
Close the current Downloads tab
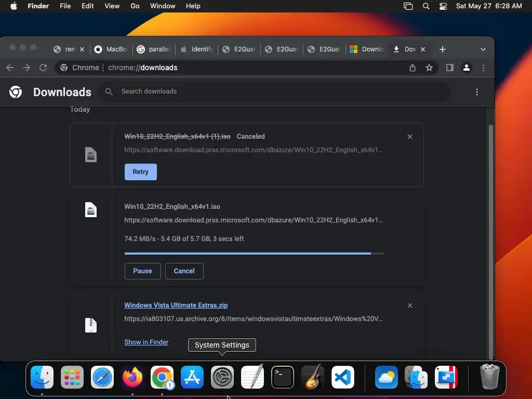(423, 49)
